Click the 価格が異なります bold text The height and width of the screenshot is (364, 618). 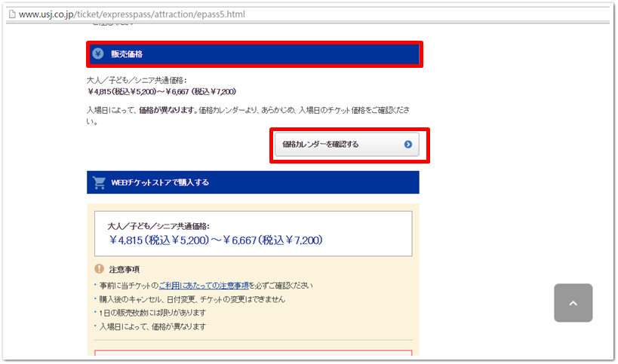pos(168,110)
